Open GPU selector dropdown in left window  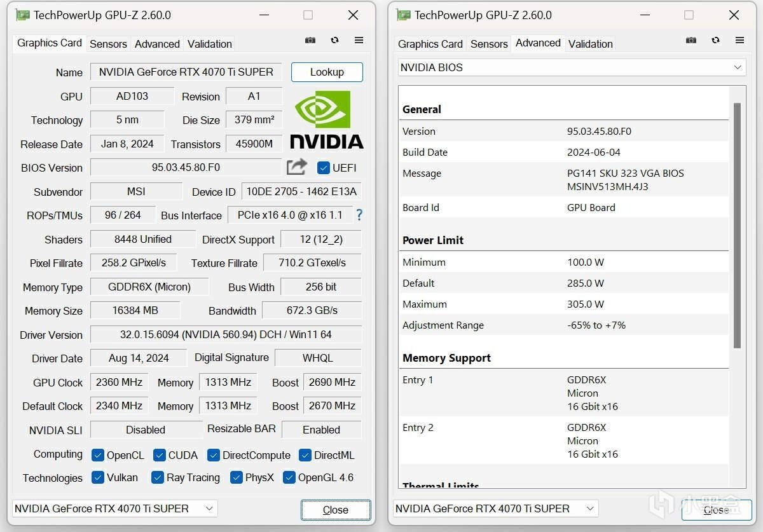point(114,508)
